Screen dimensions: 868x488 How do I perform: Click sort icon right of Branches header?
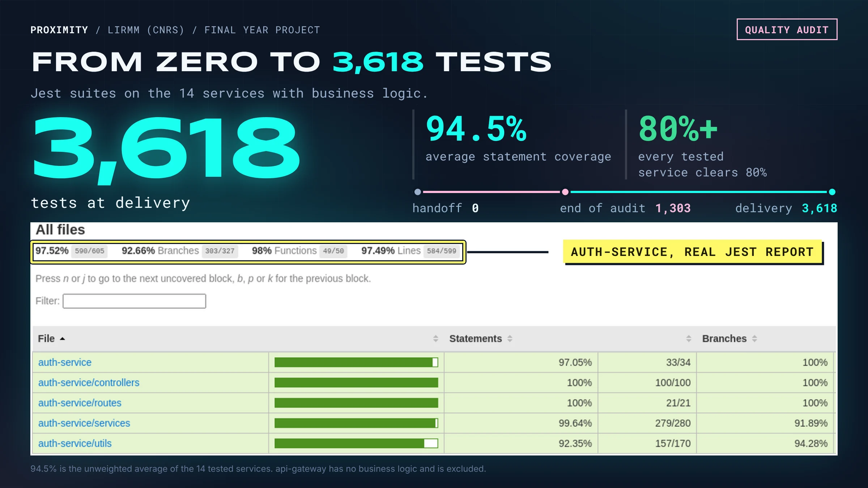coord(754,339)
